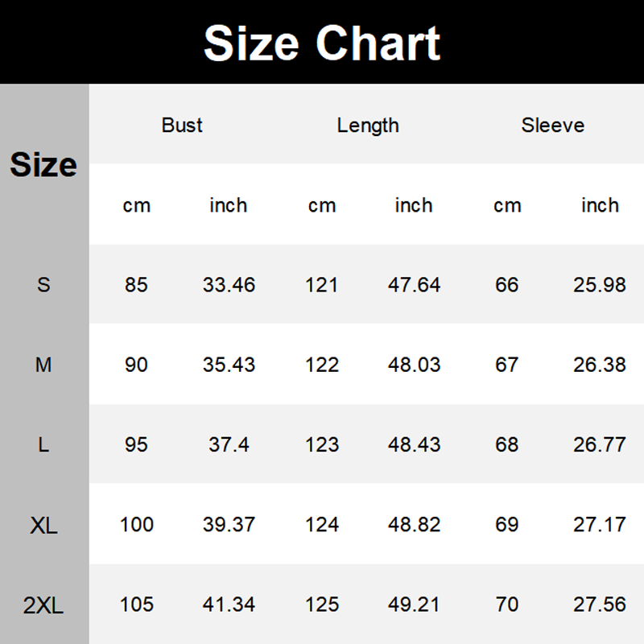
Task: Click the 48.43 inch length value
Action: click(x=414, y=444)
